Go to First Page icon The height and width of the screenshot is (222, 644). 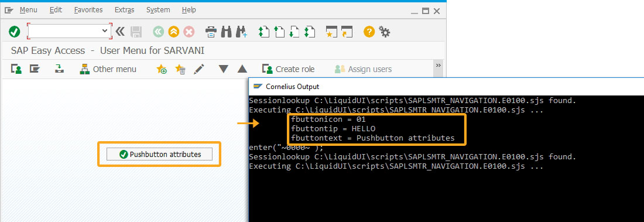pyautogui.click(x=263, y=31)
